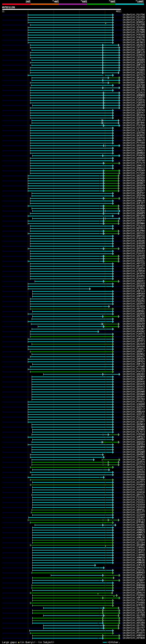
Task: Select hit UniRef100_P22433
Action: click(134, 93)
